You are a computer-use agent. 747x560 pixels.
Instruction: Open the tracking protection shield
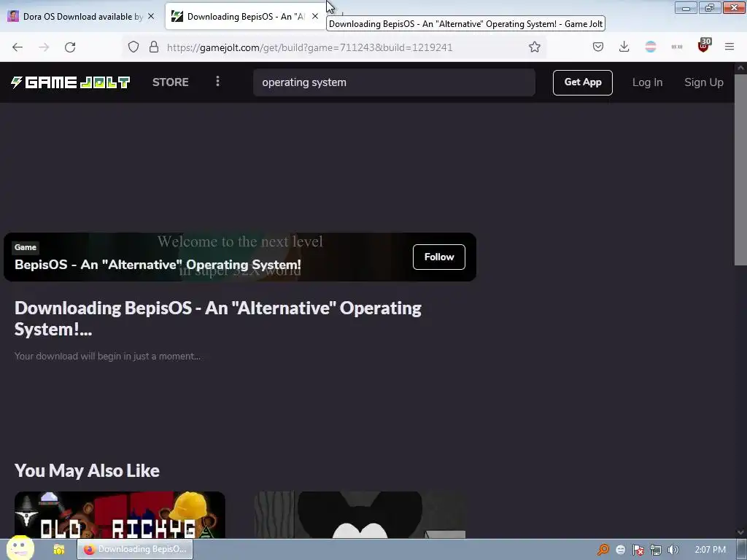pyautogui.click(x=133, y=47)
